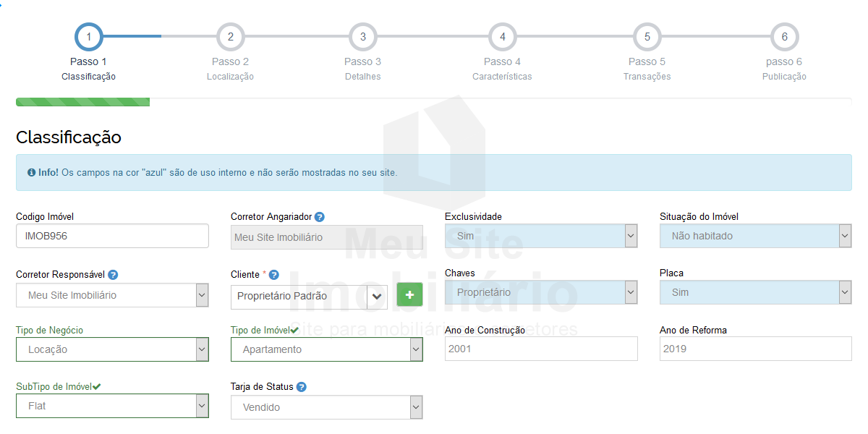Switch to step 5 Transações
This screenshot has height=434, width=868.
tap(647, 37)
